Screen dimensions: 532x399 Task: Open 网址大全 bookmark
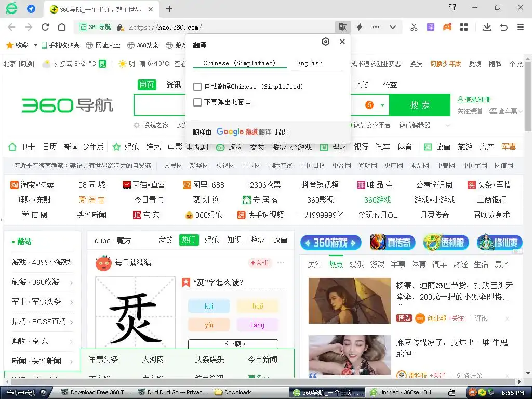click(x=103, y=45)
